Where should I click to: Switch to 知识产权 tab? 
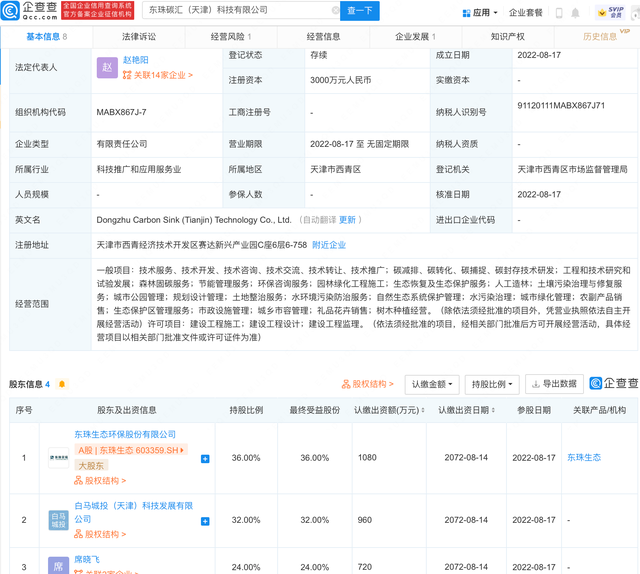pos(508,37)
